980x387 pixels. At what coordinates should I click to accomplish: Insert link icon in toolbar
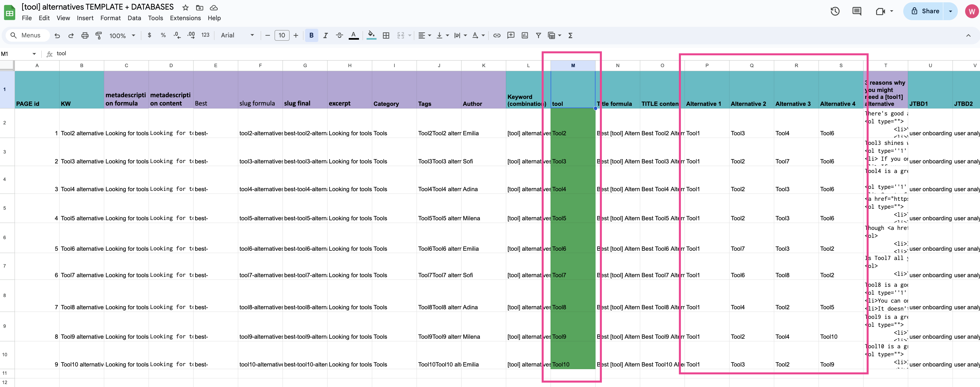point(497,35)
